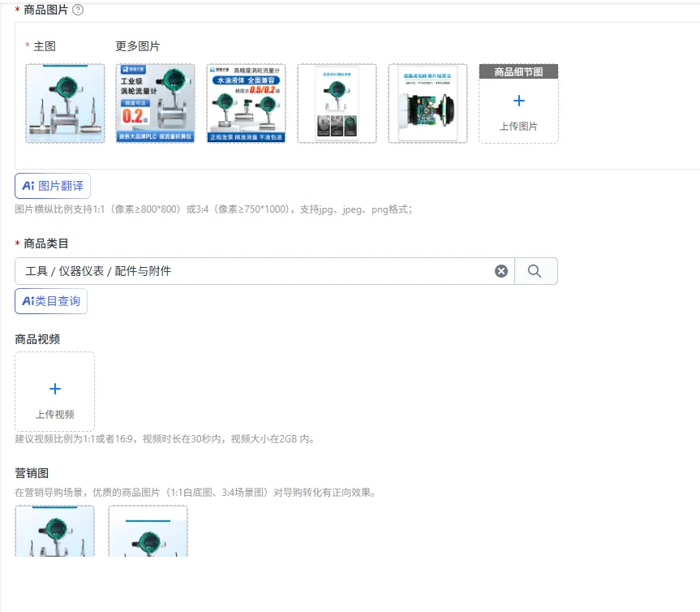Select the 水油液体 全面兼容 thumbnail
700x612 pixels.
tap(246, 104)
